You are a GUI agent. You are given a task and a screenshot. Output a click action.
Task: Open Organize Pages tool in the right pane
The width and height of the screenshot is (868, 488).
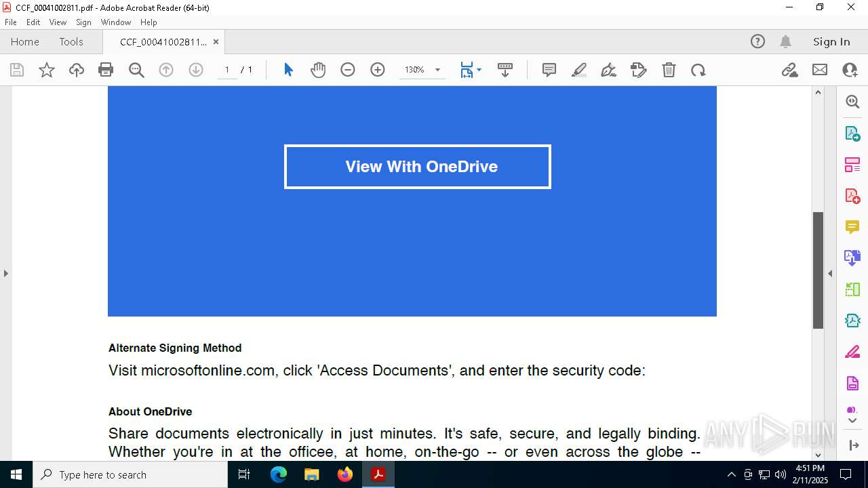click(x=852, y=165)
